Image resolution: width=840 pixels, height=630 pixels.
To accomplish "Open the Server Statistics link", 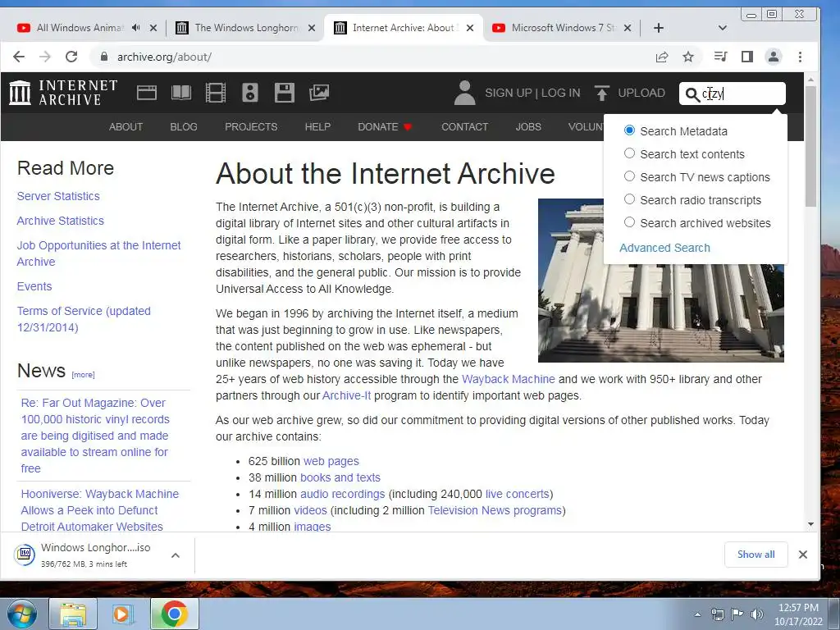I will tap(58, 196).
